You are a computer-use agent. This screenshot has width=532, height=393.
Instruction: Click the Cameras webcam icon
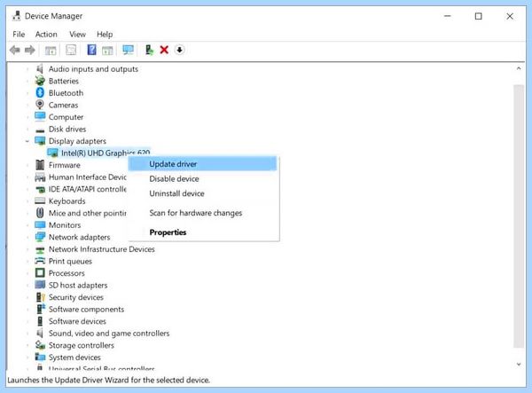pyautogui.click(x=40, y=105)
